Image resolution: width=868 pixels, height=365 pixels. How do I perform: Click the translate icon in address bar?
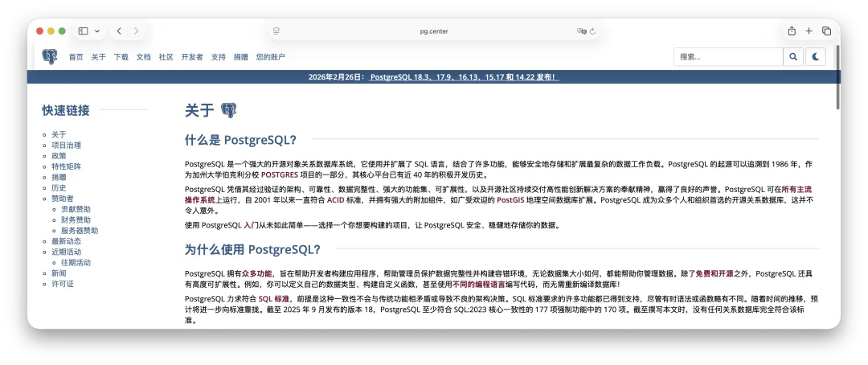[x=581, y=31]
